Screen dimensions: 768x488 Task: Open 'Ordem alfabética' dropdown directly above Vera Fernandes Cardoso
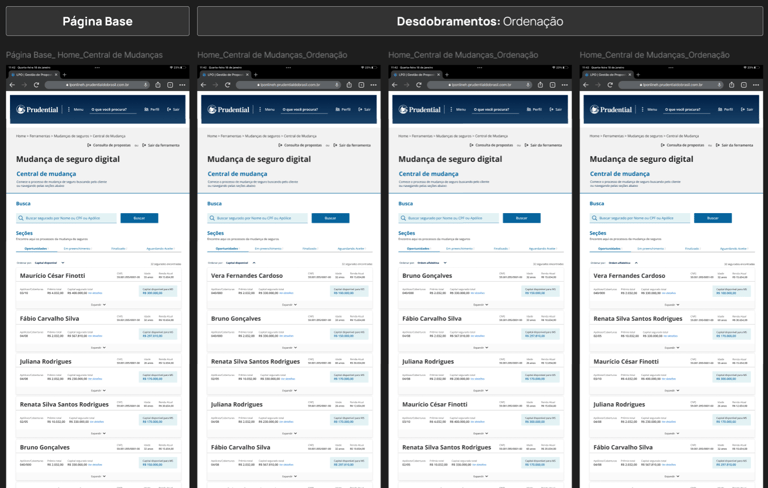point(623,263)
